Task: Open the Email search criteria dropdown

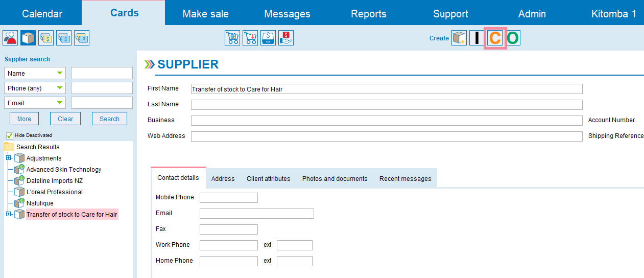Action: coord(35,103)
